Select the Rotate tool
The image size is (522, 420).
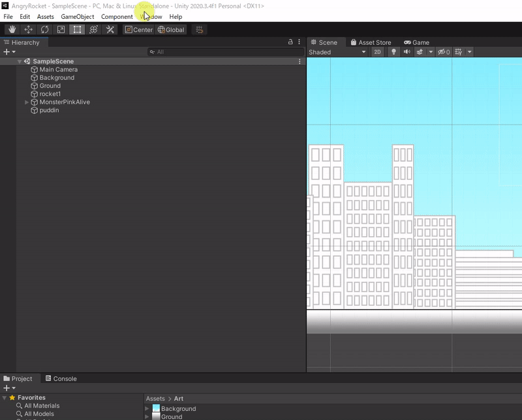pos(44,29)
